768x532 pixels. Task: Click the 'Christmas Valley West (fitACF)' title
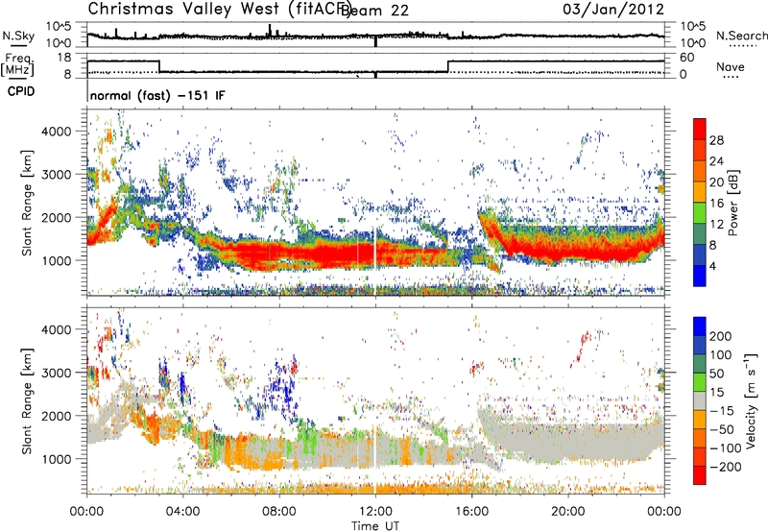coord(219,9)
